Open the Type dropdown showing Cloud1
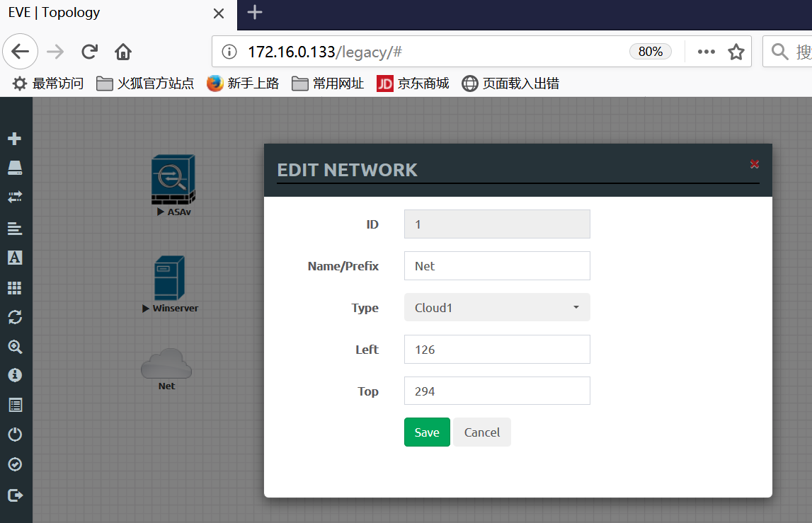This screenshot has height=523, width=812. (497, 308)
